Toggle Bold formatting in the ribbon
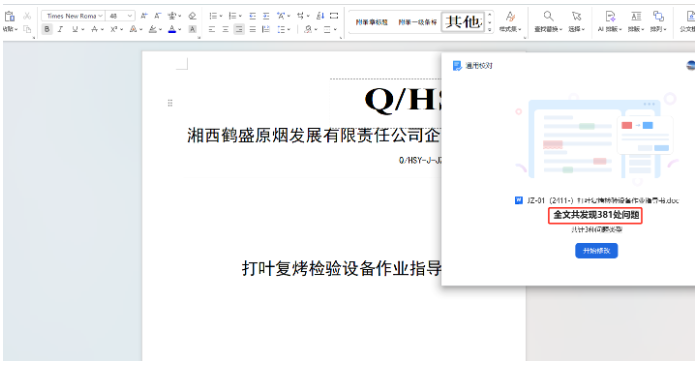 tap(46, 29)
